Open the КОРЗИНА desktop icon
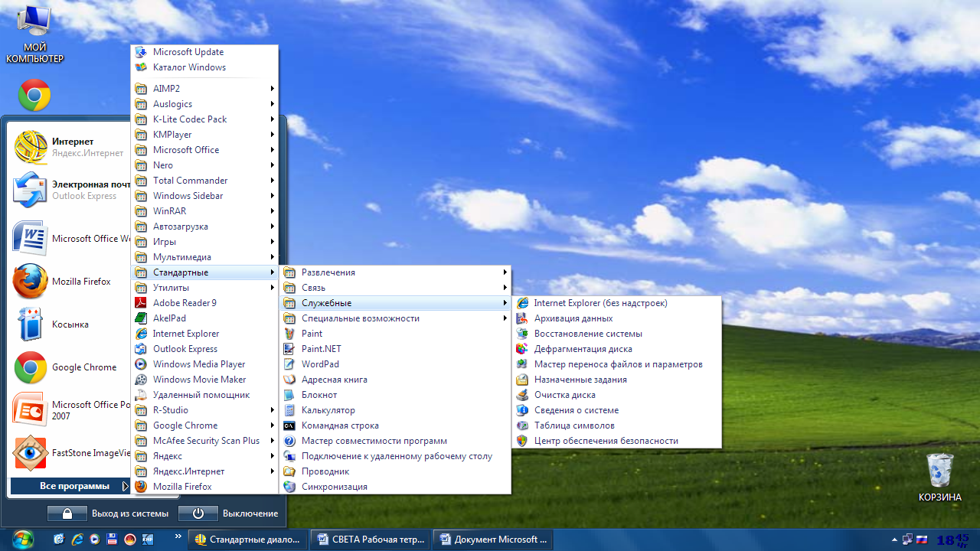The height and width of the screenshot is (551, 980). click(x=939, y=478)
